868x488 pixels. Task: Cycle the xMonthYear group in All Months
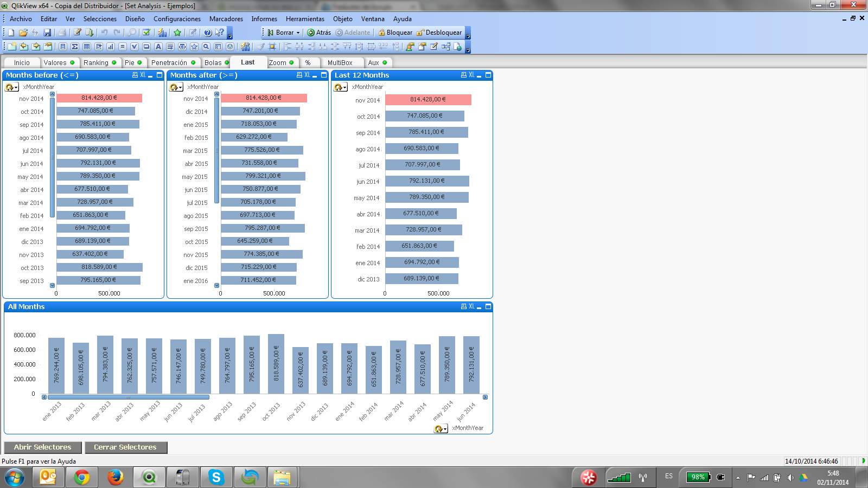(x=441, y=428)
